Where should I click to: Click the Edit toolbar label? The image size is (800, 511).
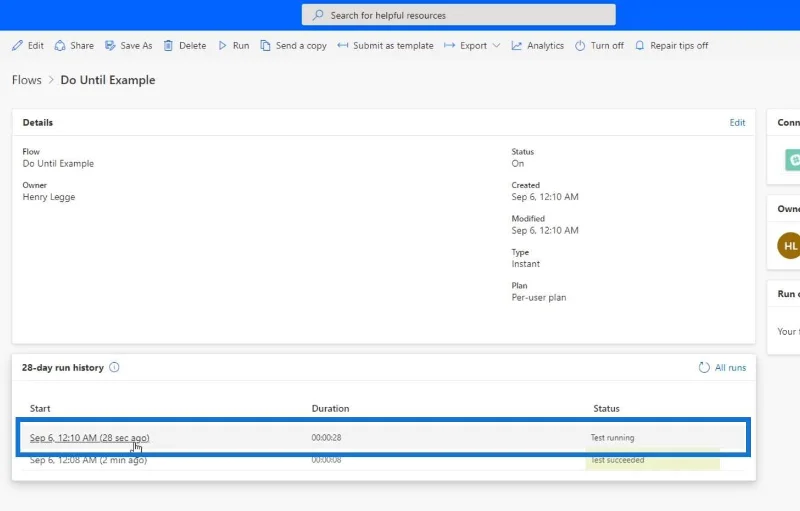[36, 45]
